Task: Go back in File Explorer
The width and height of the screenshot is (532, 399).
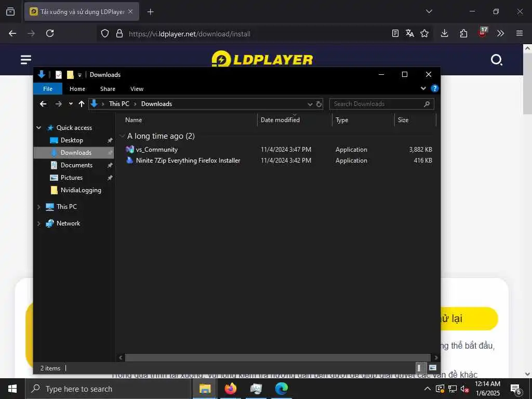Action: tap(43, 104)
